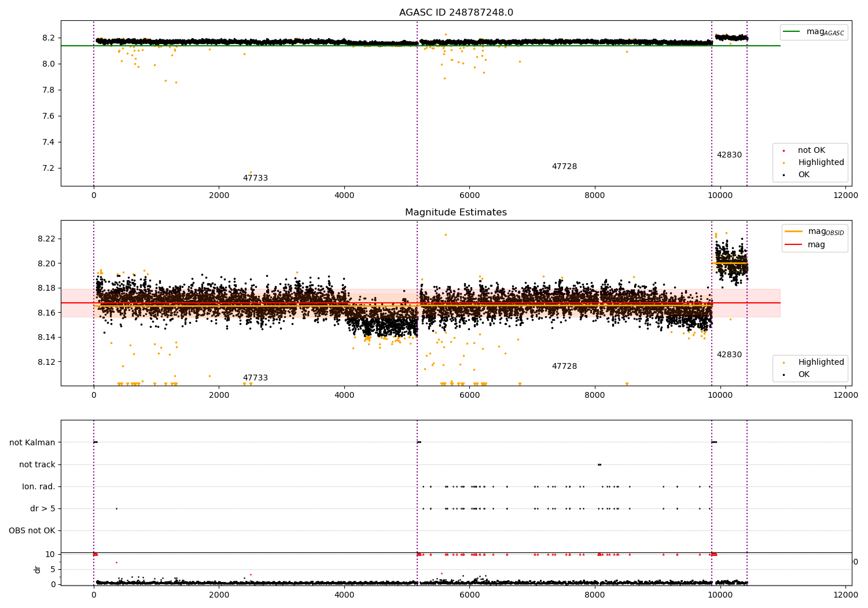Click the x-axis tick 10000 under the top plot

tap(720, 195)
